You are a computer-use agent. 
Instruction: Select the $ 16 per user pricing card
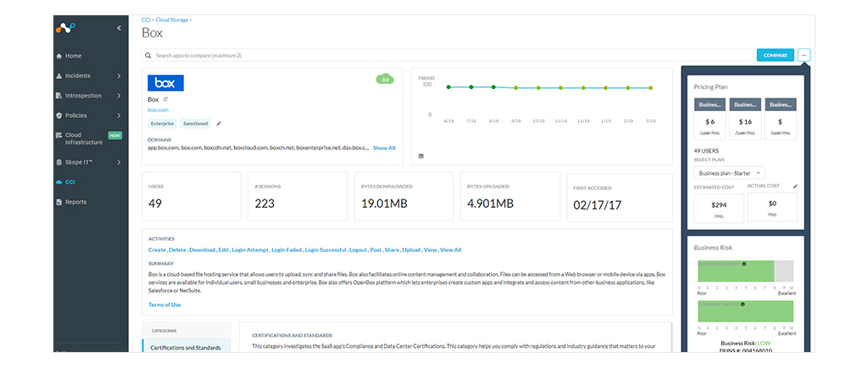coord(745,119)
